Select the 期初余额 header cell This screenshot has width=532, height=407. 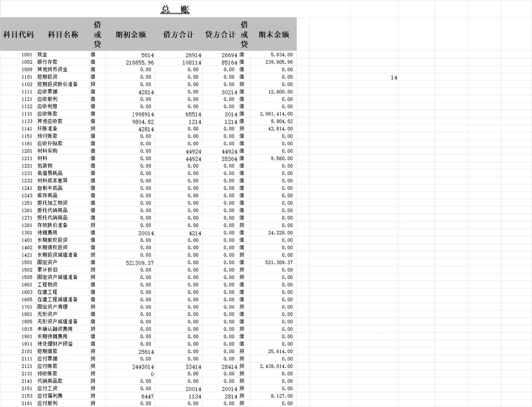[131, 34]
